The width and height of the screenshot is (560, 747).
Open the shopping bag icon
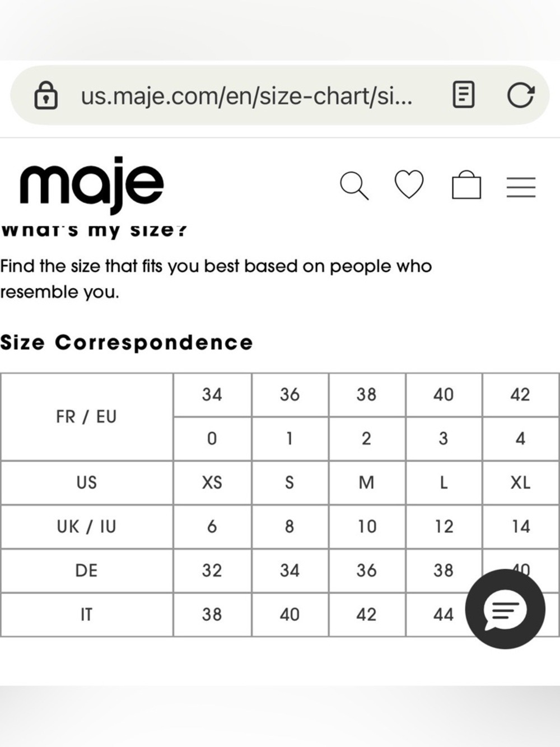pos(466,185)
